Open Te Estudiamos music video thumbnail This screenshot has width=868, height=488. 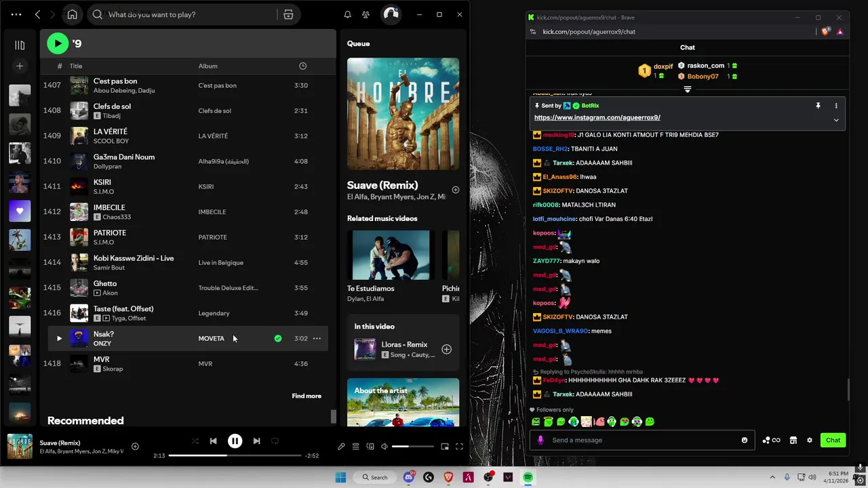[391, 255]
